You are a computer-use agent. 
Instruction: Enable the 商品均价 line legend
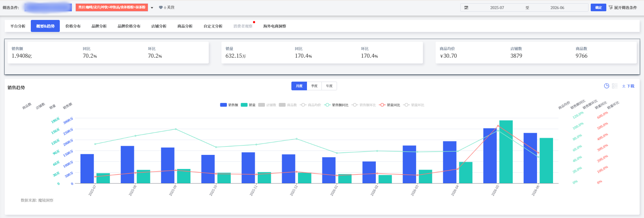pos(311,105)
